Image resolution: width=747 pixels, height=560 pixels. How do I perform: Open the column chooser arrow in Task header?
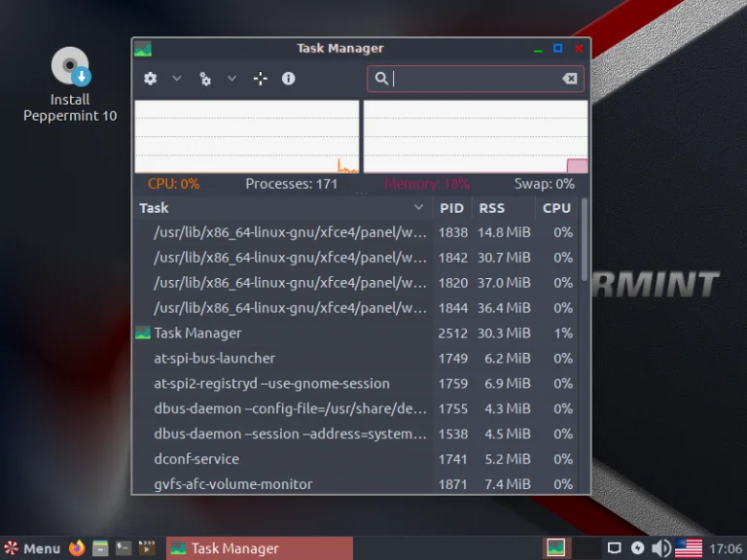pos(419,208)
